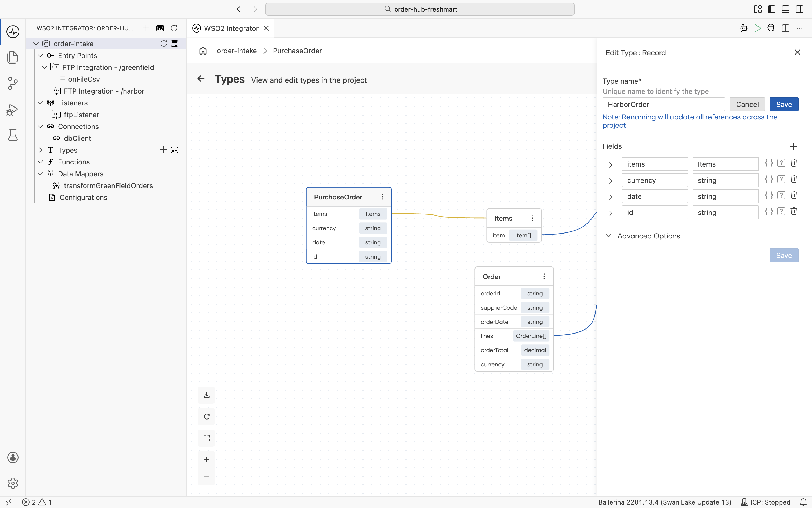812x508 pixels.
Task: Click back arrow beside Types heading
Action: pyautogui.click(x=201, y=78)
